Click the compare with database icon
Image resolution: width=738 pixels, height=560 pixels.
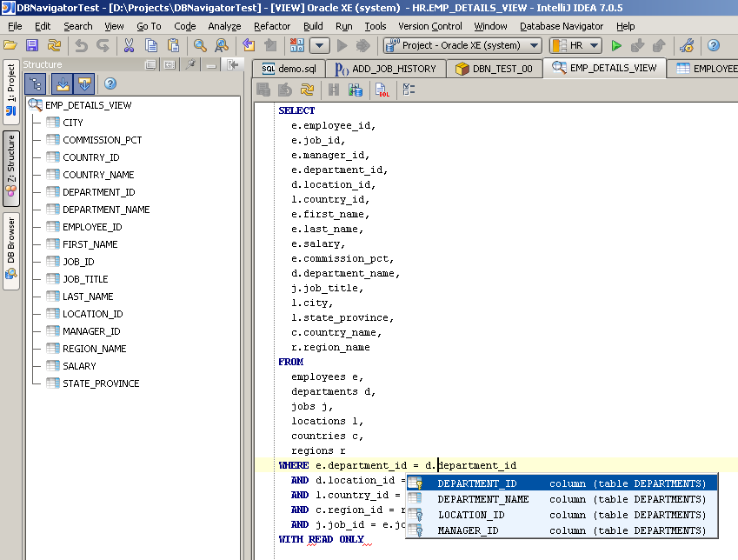point(356,90)
